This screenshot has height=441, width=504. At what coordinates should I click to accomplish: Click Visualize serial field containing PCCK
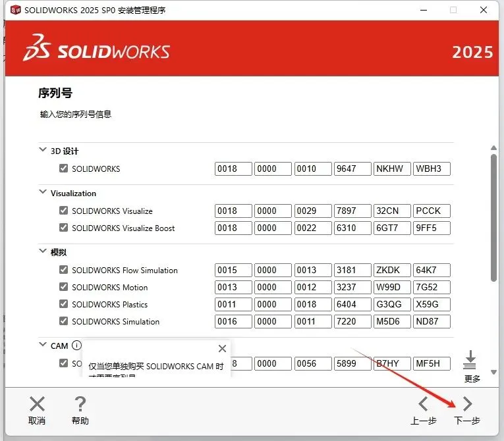(x=432, y=211)
